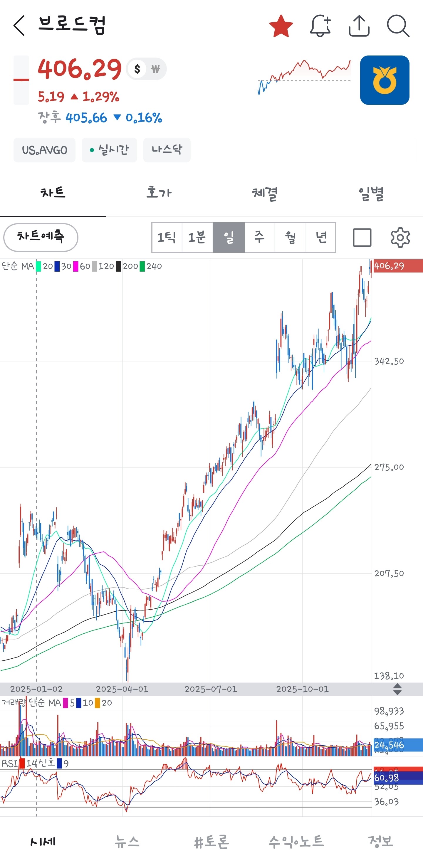Open the 정보 bottom navigation tab
The image size is (423, 868).
click(381, 842)
